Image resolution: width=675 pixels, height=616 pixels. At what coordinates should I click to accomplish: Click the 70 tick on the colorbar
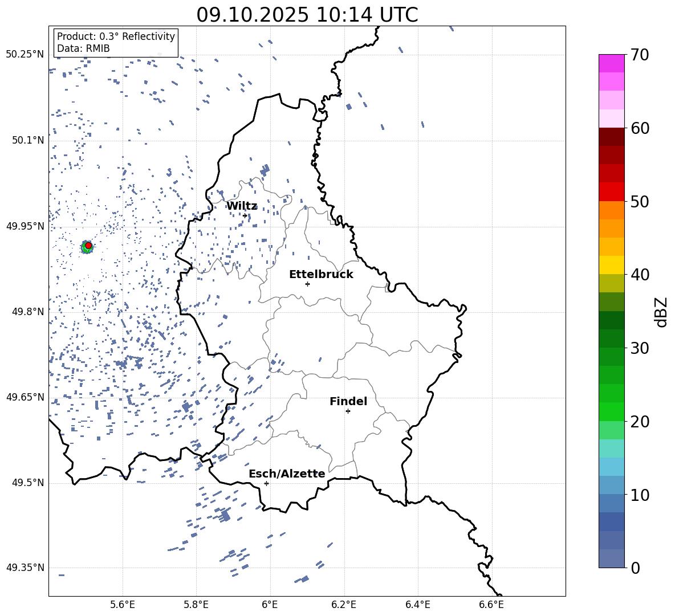click(640, 55)
